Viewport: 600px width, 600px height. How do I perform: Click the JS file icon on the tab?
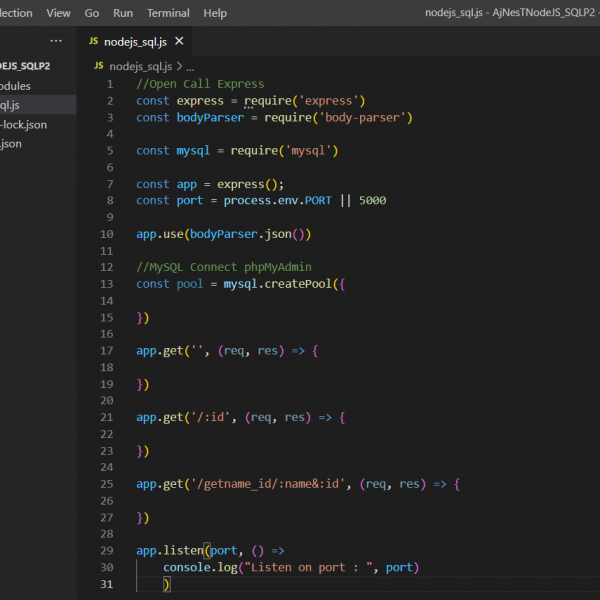pos(94,42)
